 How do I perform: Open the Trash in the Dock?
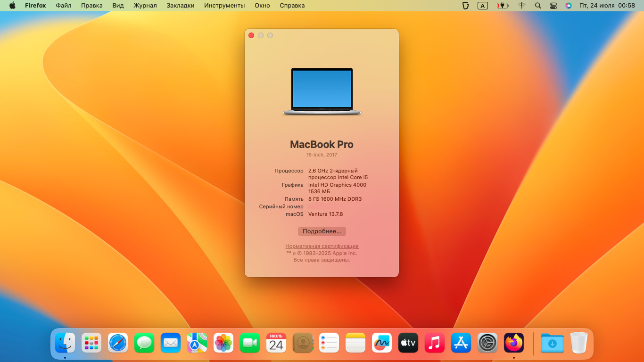[579, 343]
